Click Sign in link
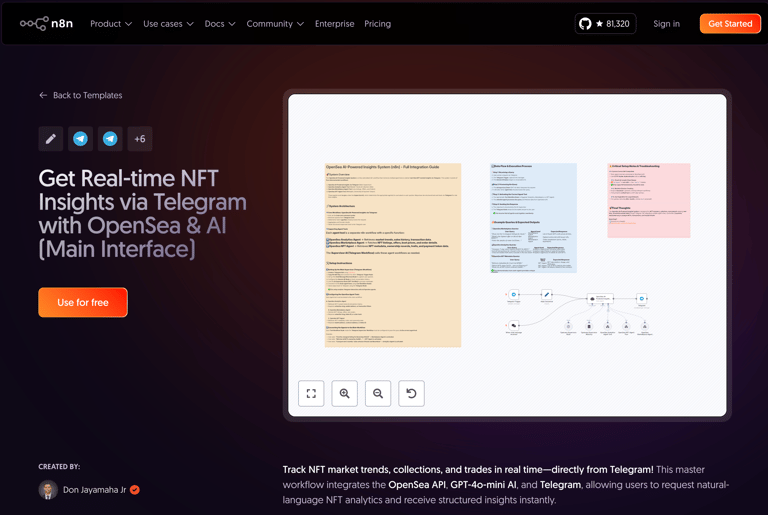The image size is (768, 515). click(x=666, y=24)
